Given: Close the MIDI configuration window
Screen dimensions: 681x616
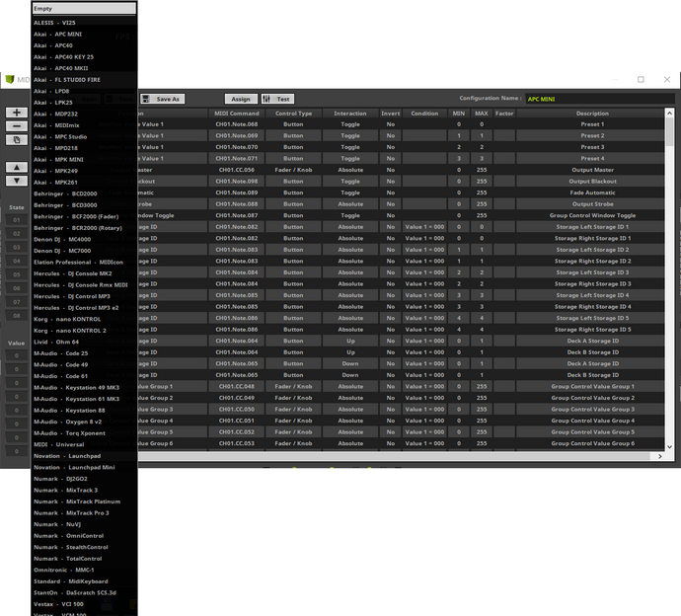Looking at the screenshot, I should (x=667, y=80).
